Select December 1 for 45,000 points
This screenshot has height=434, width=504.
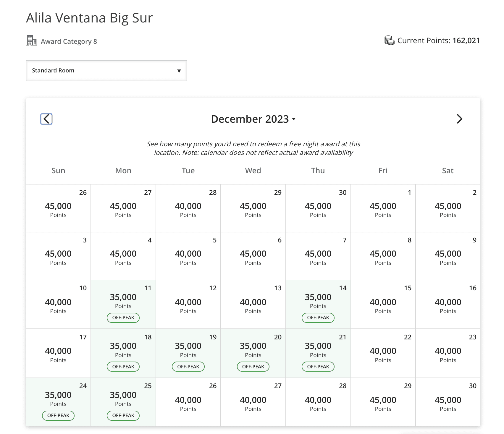tap(383, 208)
